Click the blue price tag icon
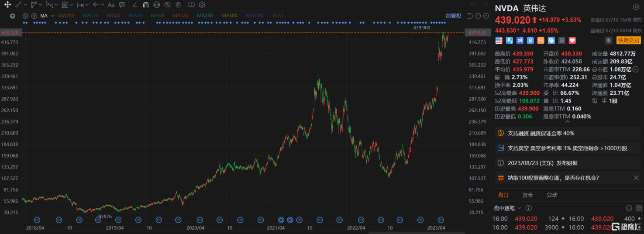644x234 pixels. 551,40
